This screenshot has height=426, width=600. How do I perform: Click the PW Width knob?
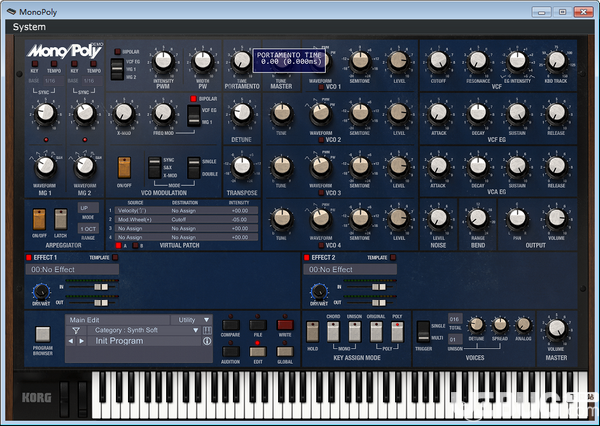203,61
